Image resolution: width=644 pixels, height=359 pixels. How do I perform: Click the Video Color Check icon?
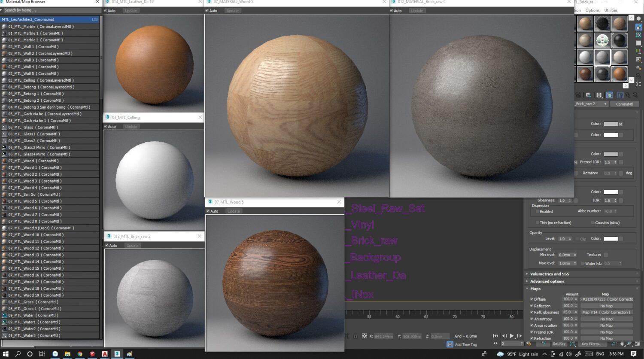[638, 51]
